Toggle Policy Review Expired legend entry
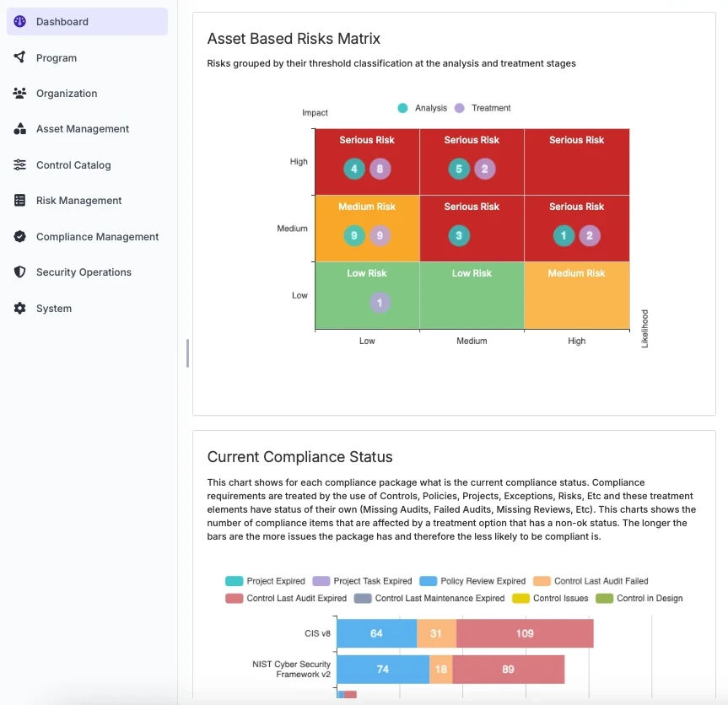 [x=472, y=581]
